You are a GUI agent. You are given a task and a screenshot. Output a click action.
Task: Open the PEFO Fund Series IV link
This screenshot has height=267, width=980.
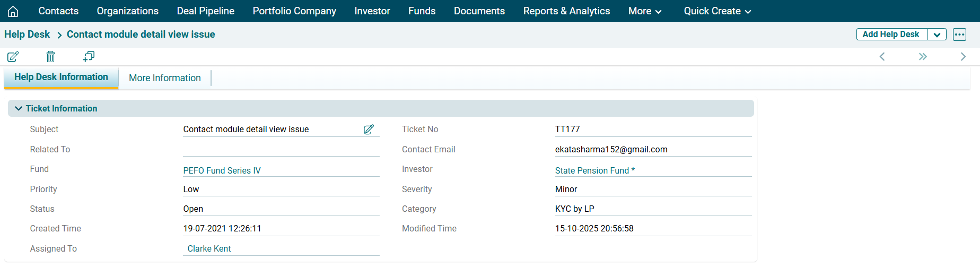pos(222,170)
